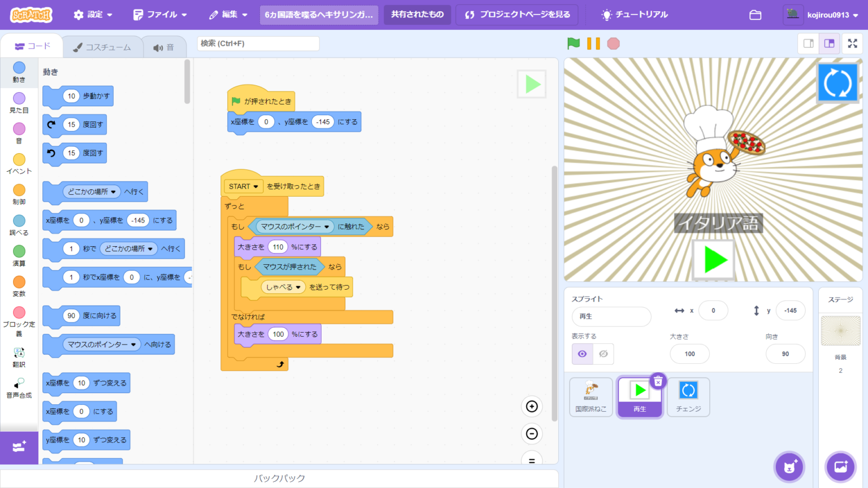Switch to the コスチューム costumes tab

pos(102,47)
